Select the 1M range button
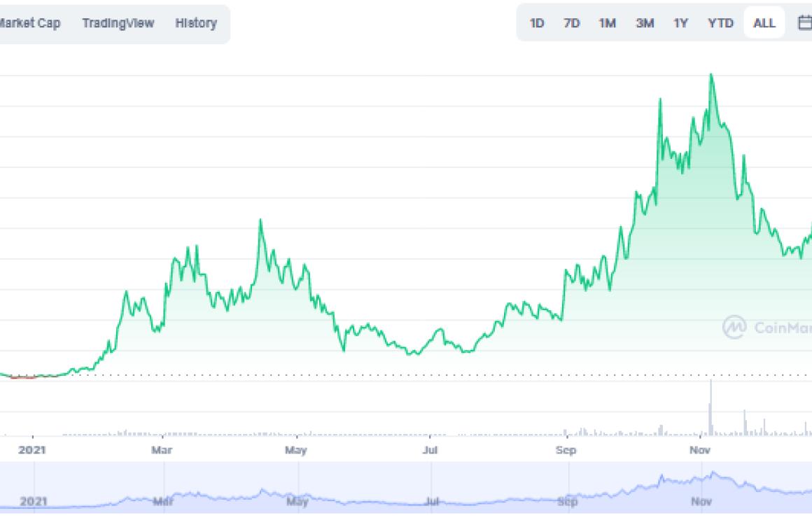This screenshot has height=518, width=812. pyautogui.click(x=608, y=23)
